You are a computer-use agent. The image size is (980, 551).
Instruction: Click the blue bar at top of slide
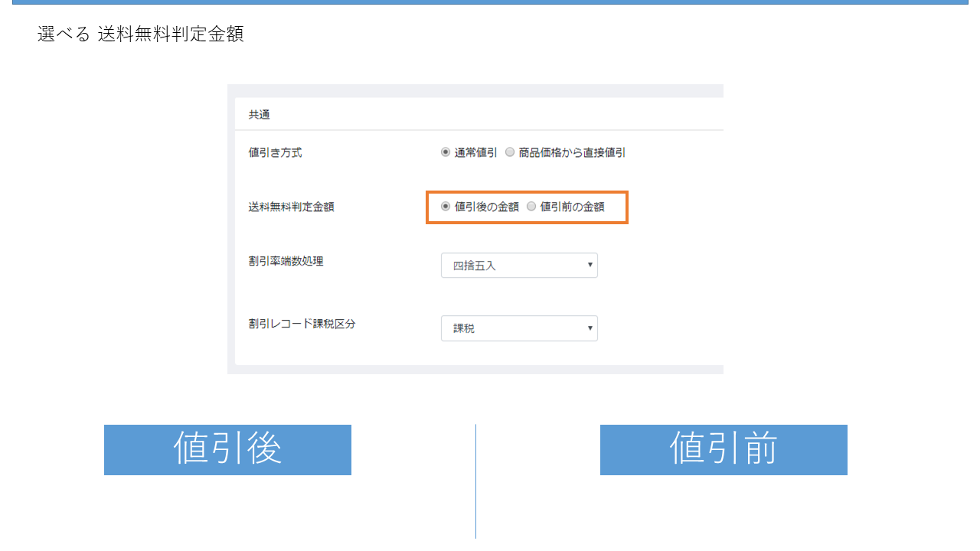point(490,2)
